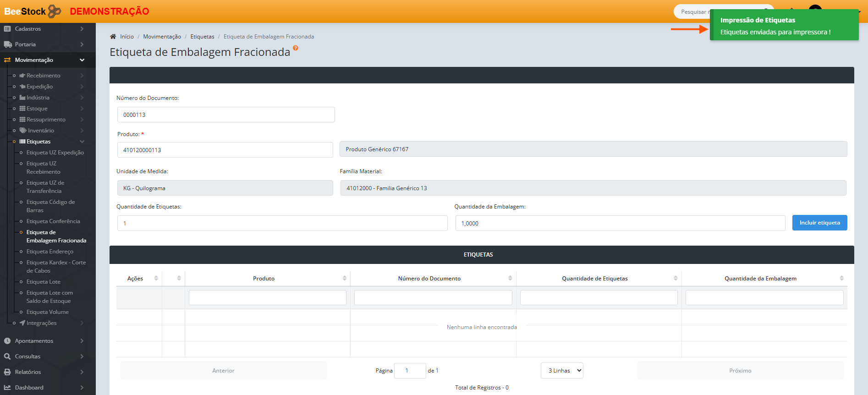Click the BeeStock honeycomb logo icon

55,11
